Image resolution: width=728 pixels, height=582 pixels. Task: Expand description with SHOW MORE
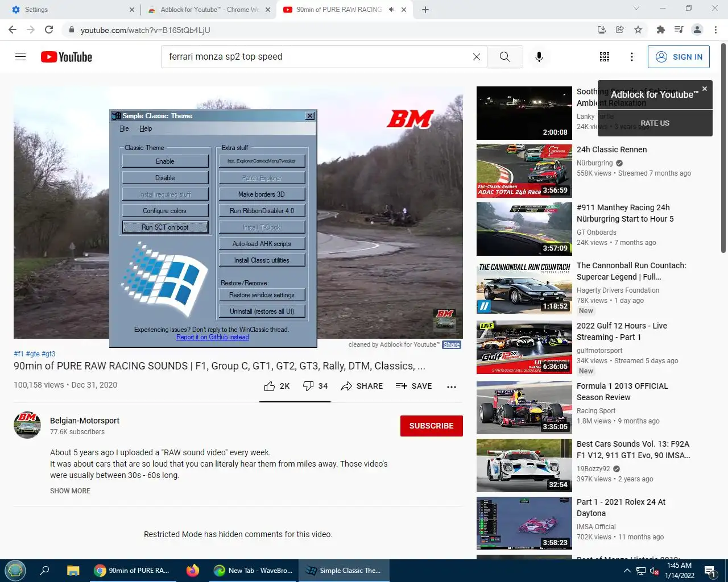pos(70,491)
